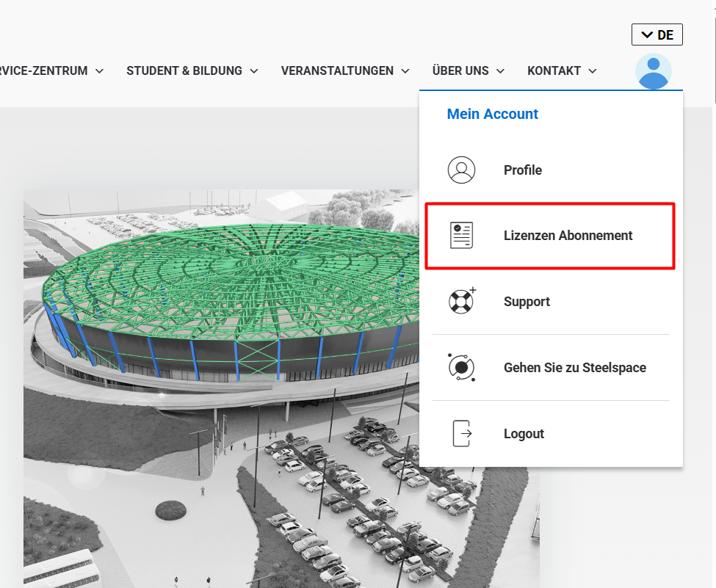Click the Profile text entry
The width and height of the screenshot is (716, 588).
coord(523,170)
